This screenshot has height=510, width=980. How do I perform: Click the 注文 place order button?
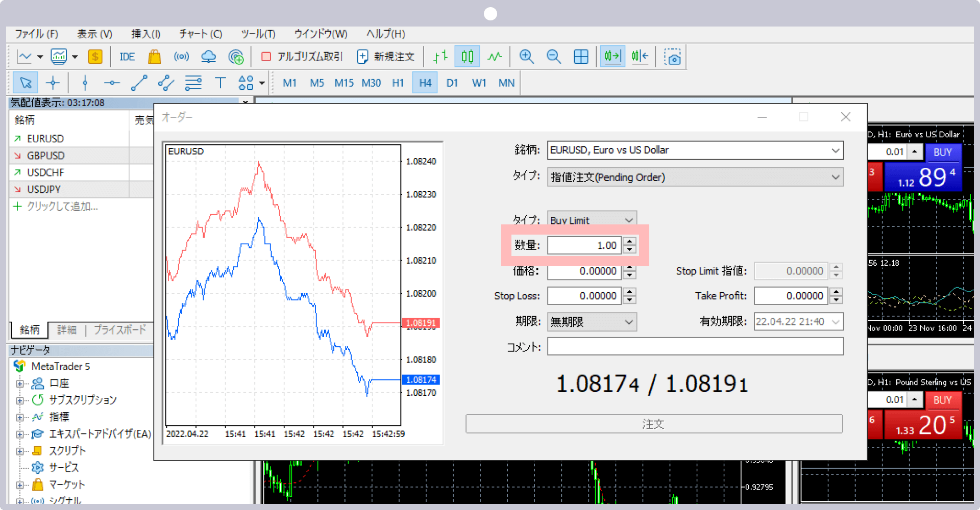[x=654, y=424]
